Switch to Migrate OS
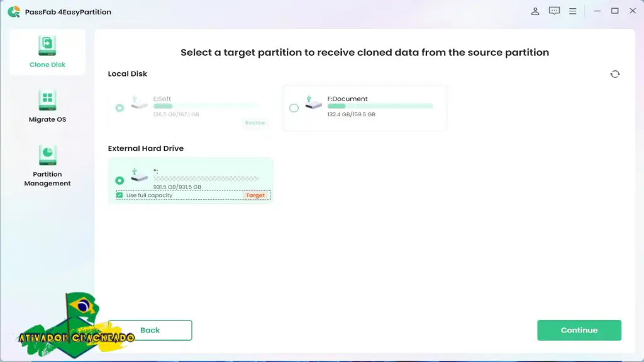Viewport: 644px width, 362px height. [47, 106]
